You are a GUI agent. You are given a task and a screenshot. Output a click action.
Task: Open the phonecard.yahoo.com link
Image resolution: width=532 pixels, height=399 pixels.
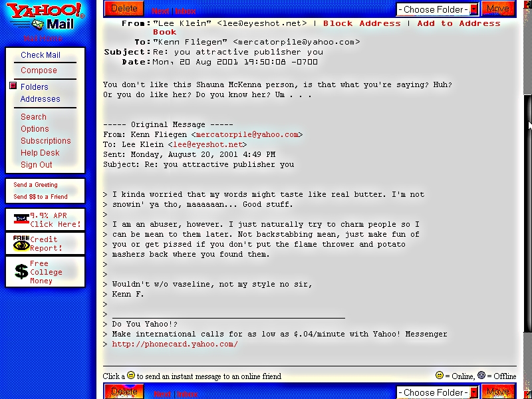175,344
